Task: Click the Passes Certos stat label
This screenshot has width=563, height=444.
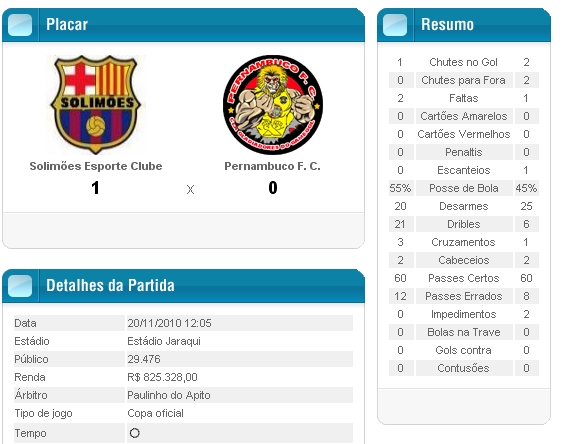Action: click(464, 278)
